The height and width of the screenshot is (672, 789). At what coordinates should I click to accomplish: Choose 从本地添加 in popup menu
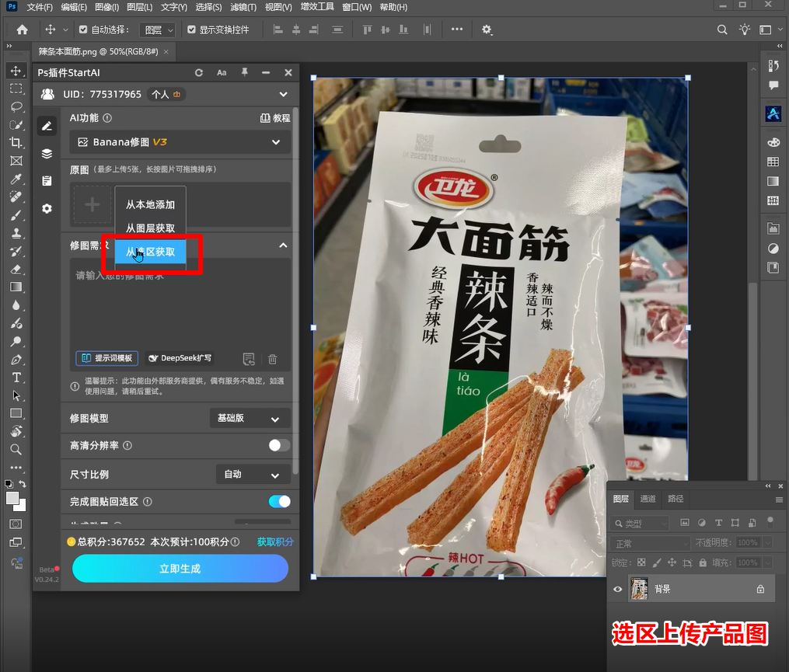point(151,205)
